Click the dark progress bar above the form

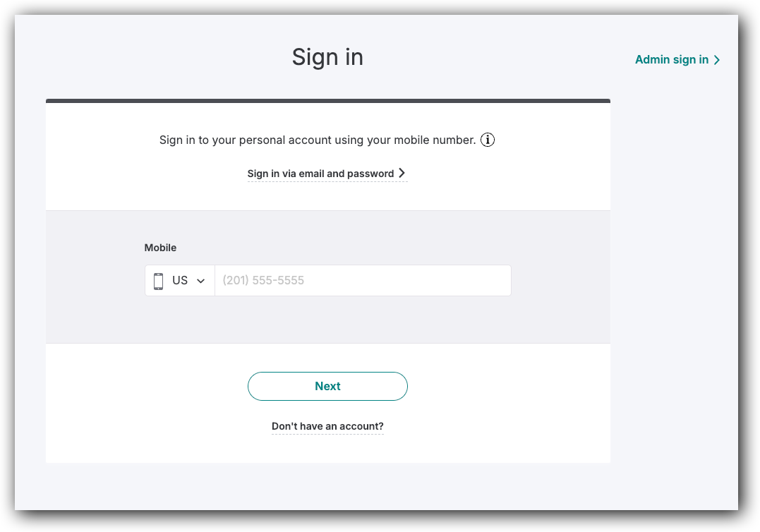[x=327, y=99]
